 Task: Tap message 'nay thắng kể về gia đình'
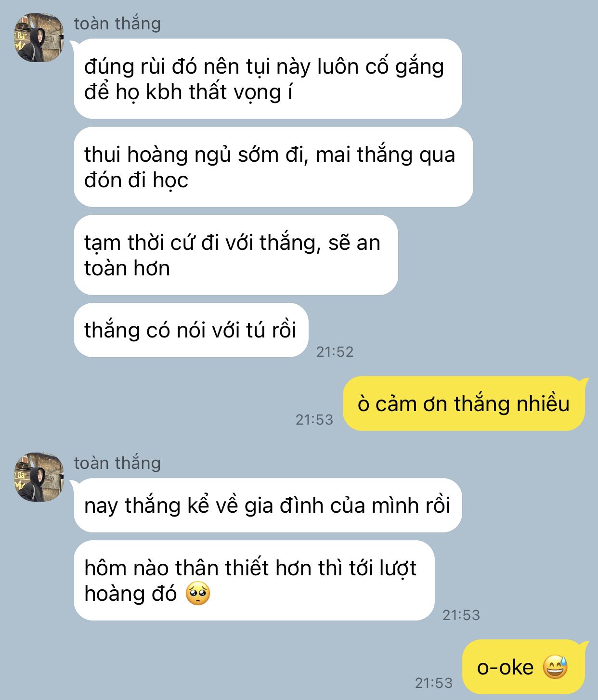268,505
